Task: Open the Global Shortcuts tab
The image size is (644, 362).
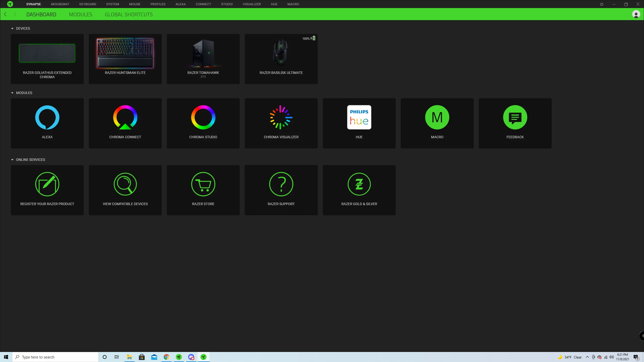Action: pos(129,15)
